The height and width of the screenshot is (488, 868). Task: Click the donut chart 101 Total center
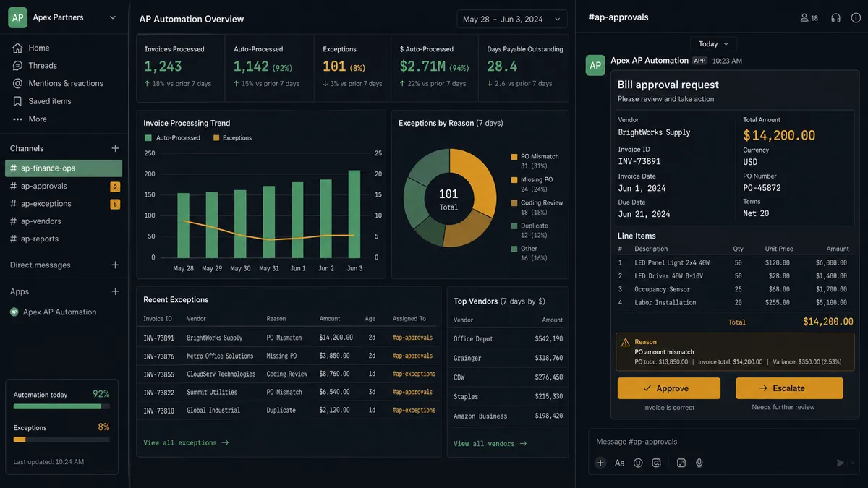(x=448, y=199)
